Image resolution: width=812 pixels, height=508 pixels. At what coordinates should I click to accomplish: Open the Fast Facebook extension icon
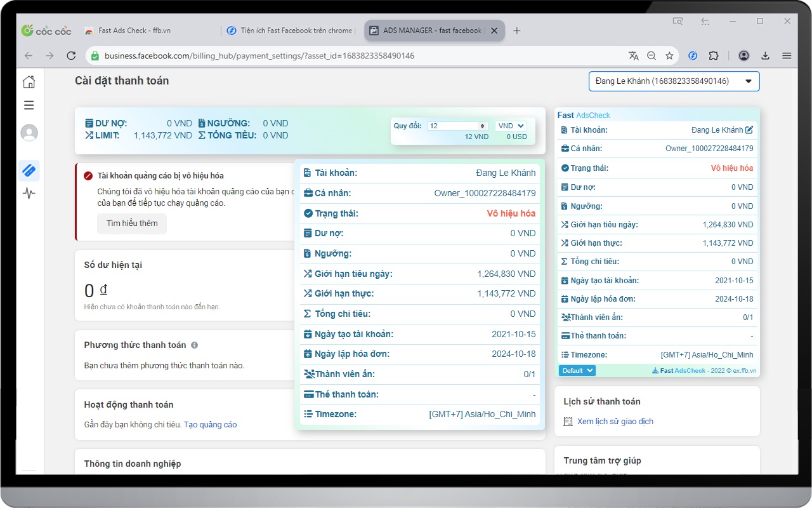click(x=693, y=56)
